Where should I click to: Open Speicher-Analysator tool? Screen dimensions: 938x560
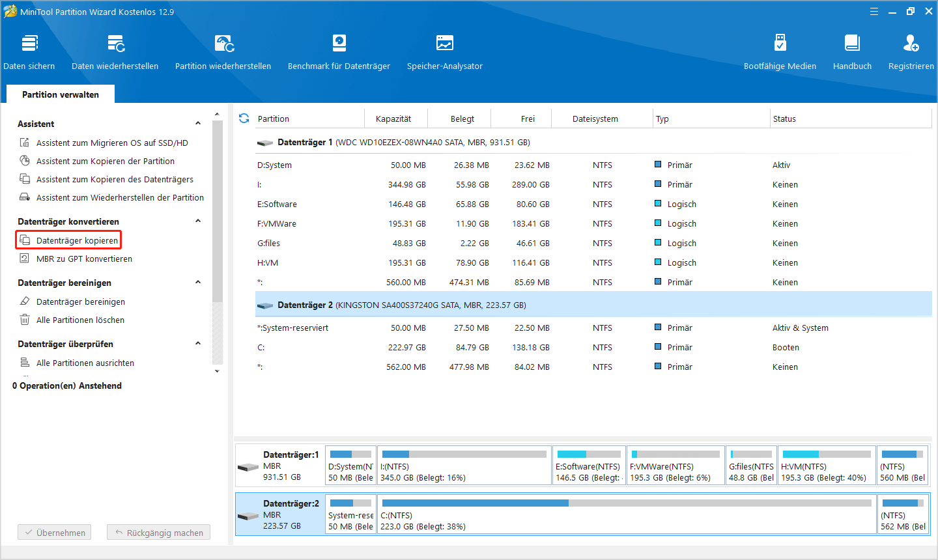(x=445, y=52)
